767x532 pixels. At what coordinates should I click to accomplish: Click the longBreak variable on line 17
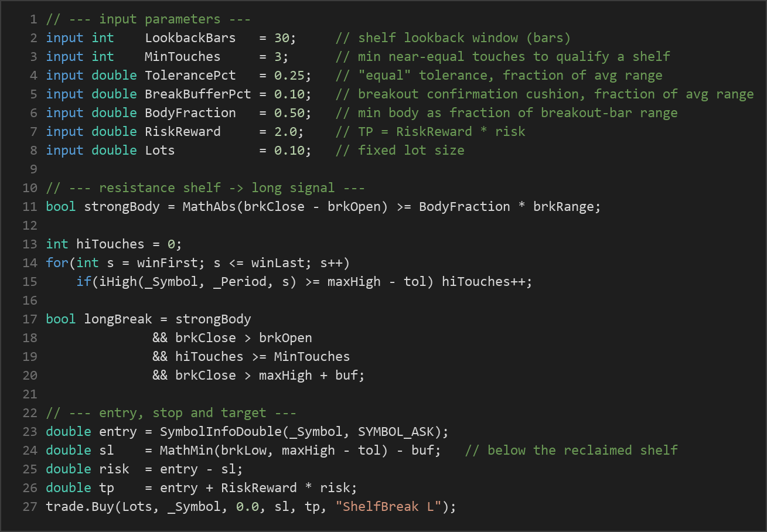(118, 319)
